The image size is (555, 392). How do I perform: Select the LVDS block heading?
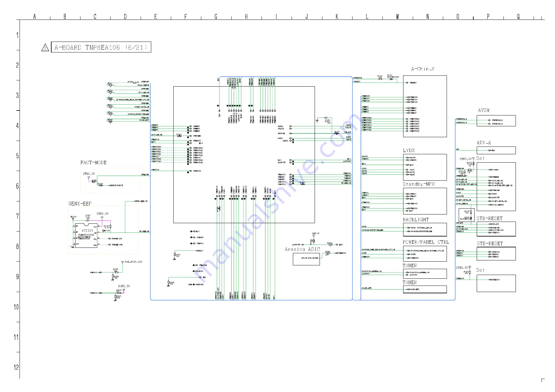tap(409, 151)
